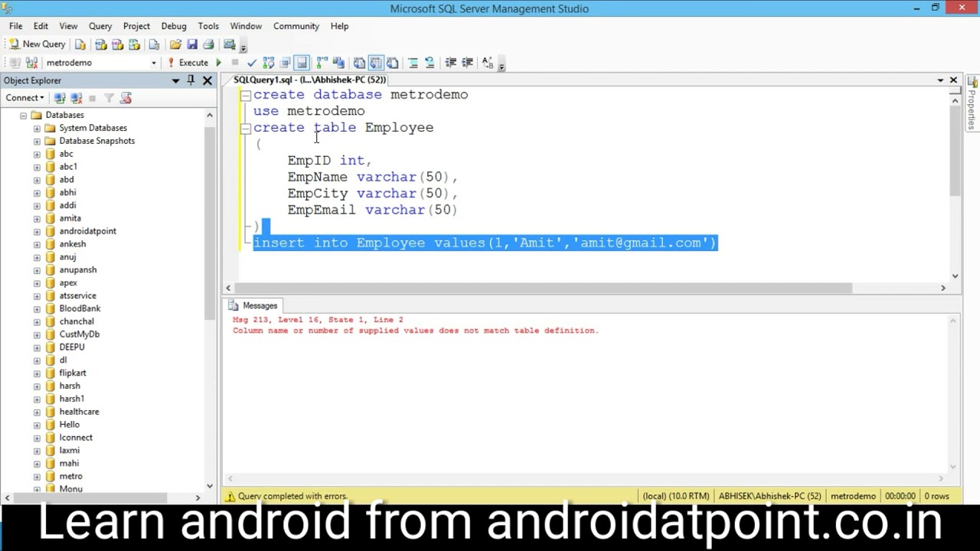Open Analysis Services MDX Query
The height and width of the screenshot is (551, 980).
(100, 44)
